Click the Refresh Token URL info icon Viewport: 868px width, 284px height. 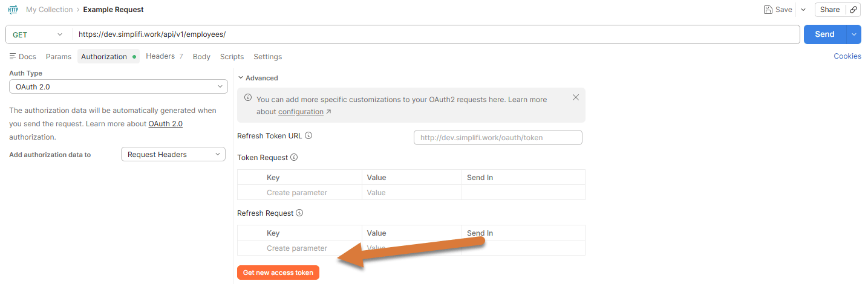click(308, 136)
